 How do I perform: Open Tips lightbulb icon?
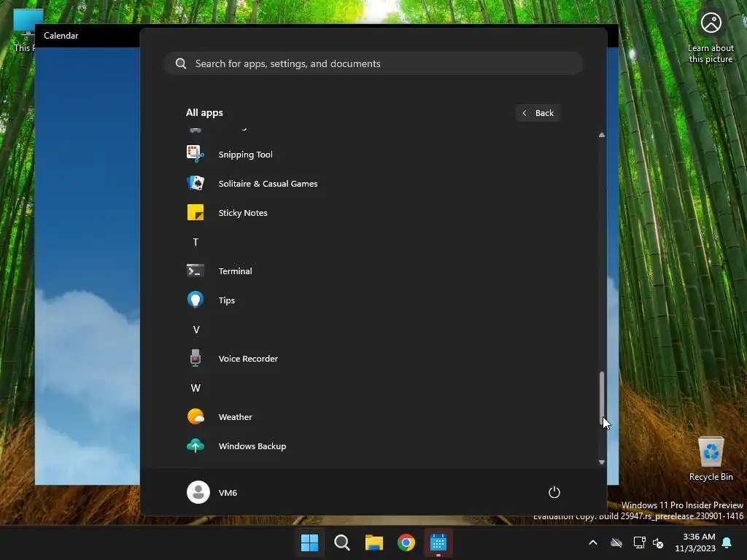click(196, 300)
